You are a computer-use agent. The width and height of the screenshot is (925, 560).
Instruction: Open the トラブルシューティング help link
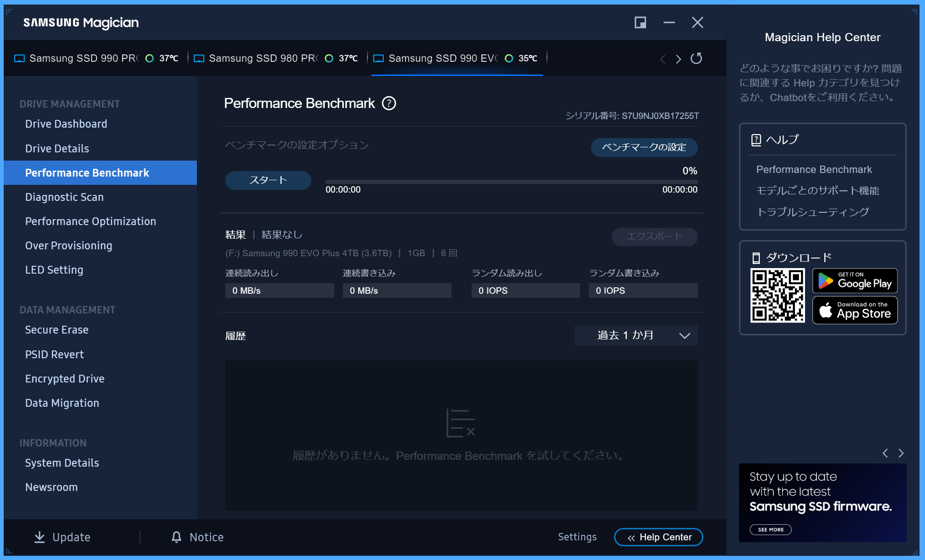tap(812, 212)
